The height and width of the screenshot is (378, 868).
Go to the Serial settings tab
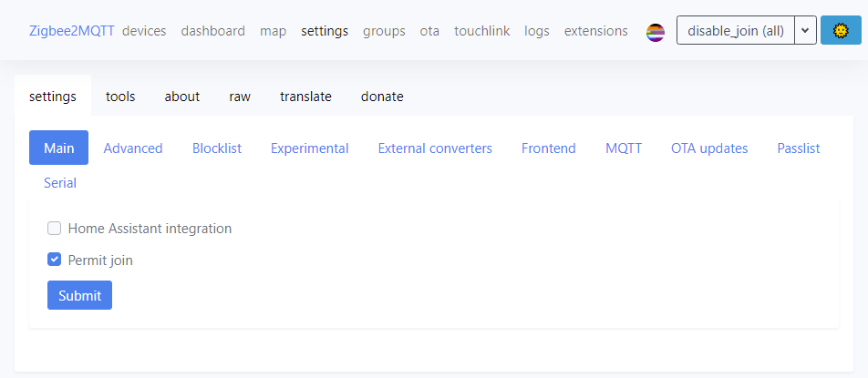point(60,182)
